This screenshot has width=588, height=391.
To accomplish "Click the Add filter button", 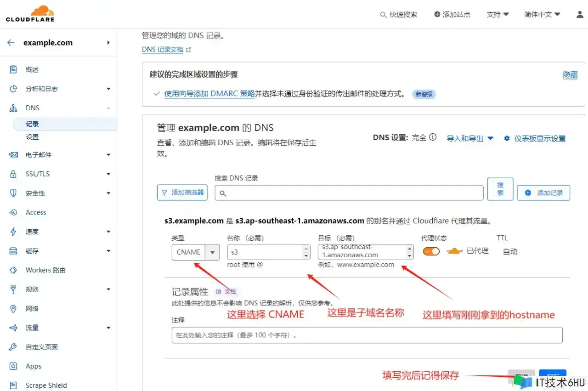I will (182, 193).
